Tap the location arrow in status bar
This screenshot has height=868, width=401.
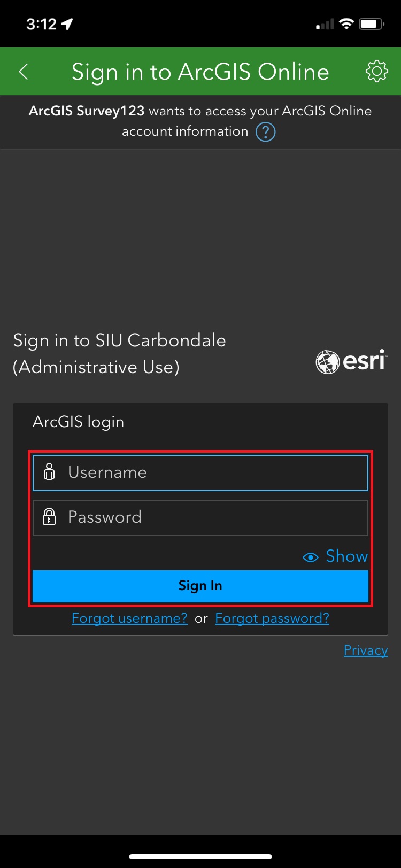67,24
